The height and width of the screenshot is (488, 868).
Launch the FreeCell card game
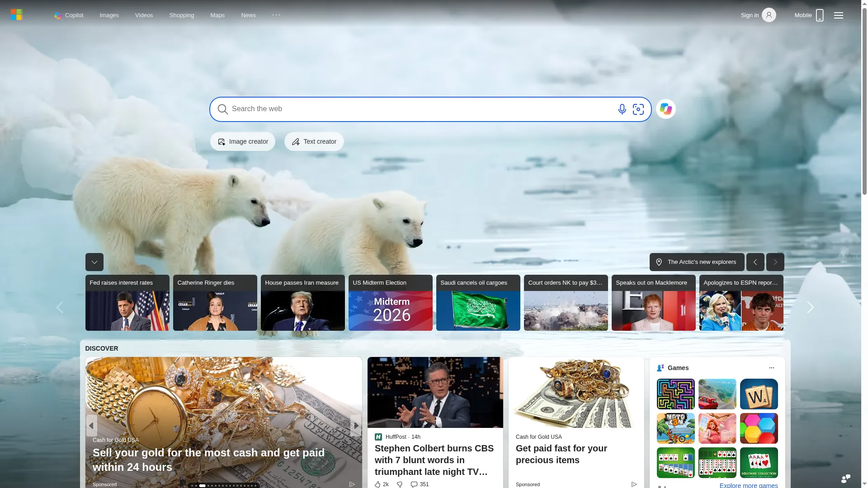pos(717,463)
